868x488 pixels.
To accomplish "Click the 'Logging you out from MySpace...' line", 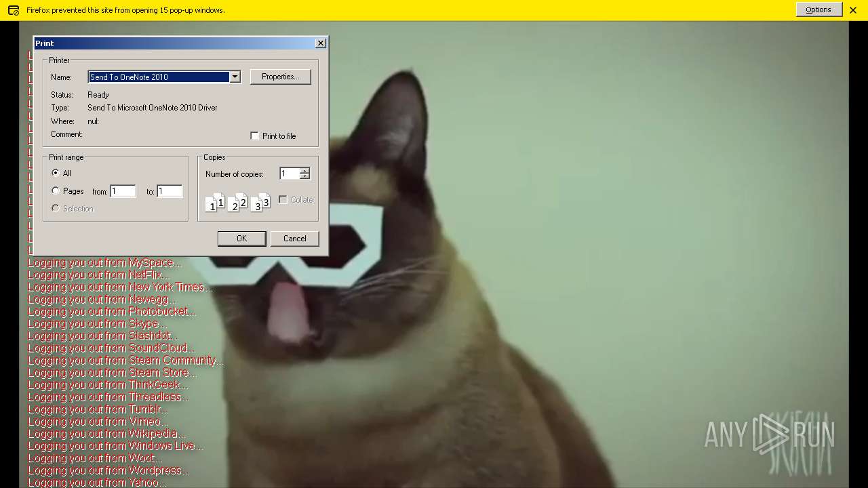I will 105,263.
